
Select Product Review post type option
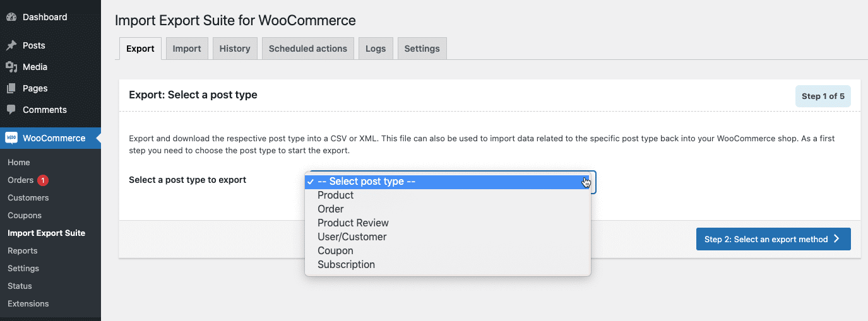point(353,223)
